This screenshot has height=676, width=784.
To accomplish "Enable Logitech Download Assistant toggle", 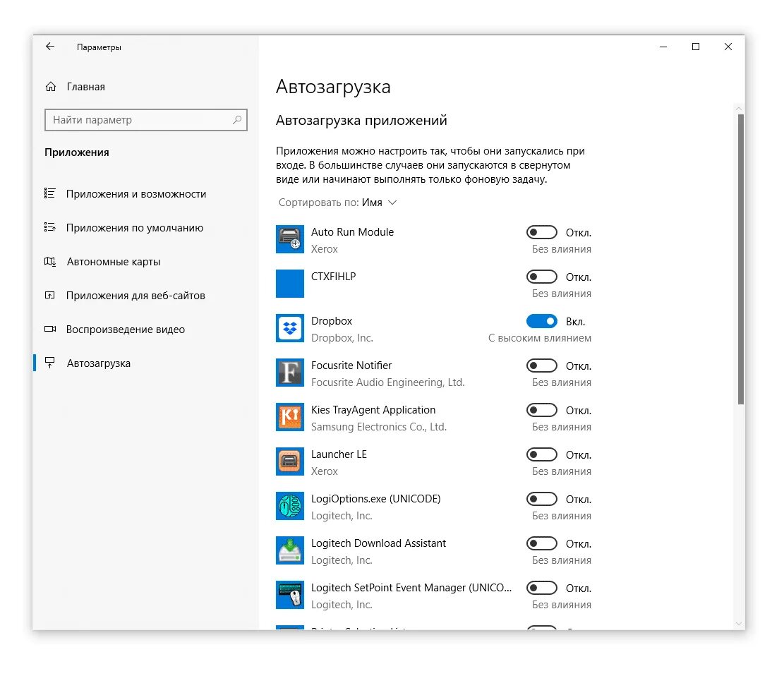I will click(541, 544).
